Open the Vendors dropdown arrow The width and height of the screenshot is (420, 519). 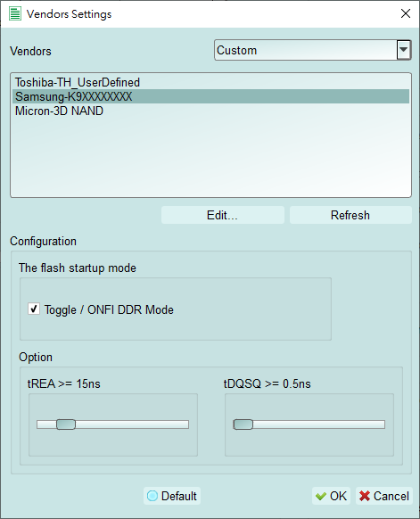click(403, 50)
